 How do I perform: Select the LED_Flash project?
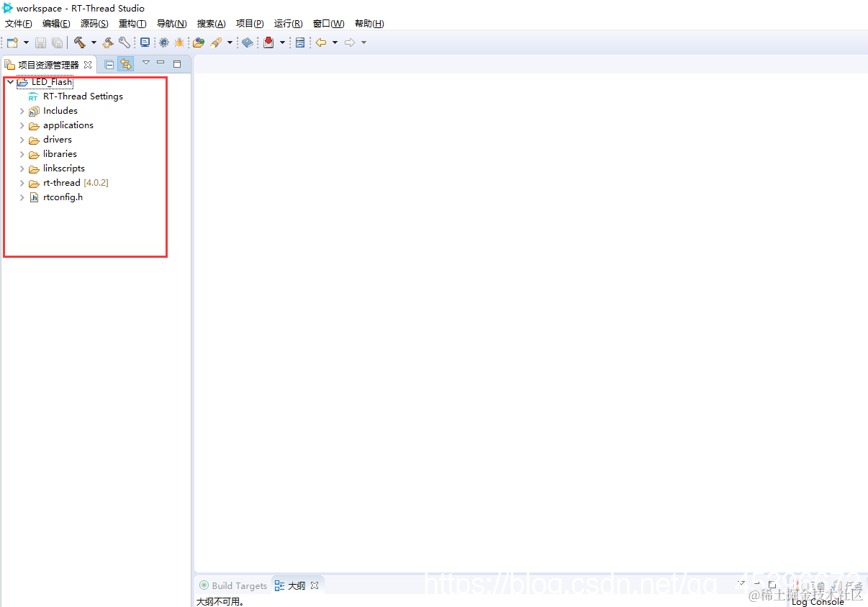(x=52, y=82)
